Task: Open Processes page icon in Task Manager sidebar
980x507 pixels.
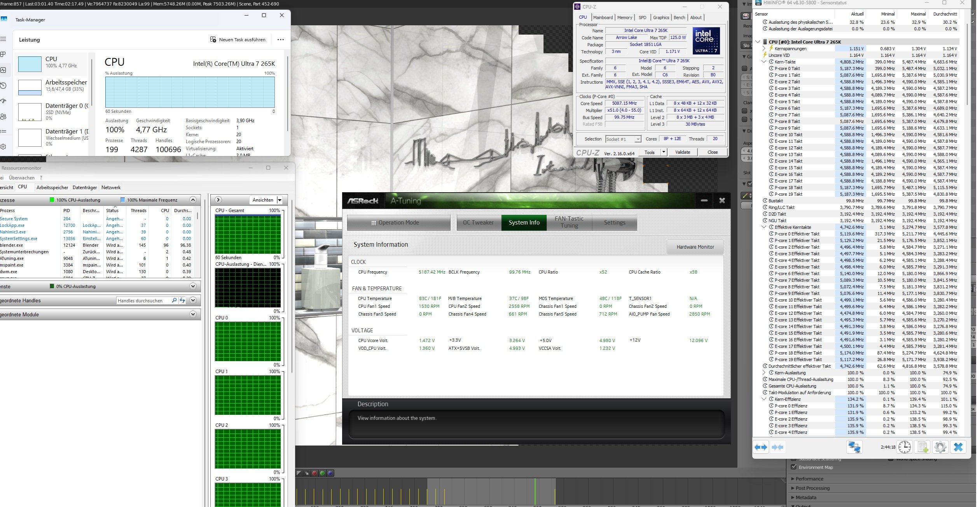Action: tap(3, 54)
